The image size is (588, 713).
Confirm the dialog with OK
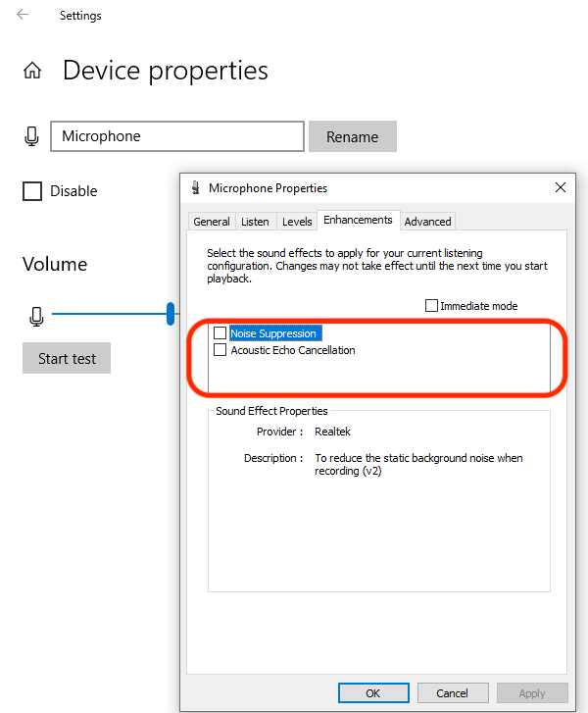pos(372,693)
